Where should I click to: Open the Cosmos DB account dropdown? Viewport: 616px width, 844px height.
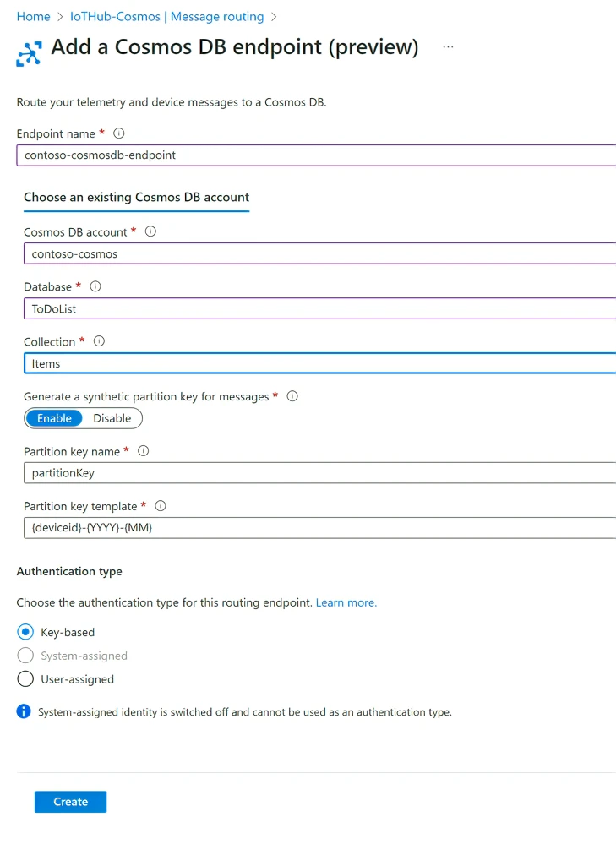[x=321, y=253]
